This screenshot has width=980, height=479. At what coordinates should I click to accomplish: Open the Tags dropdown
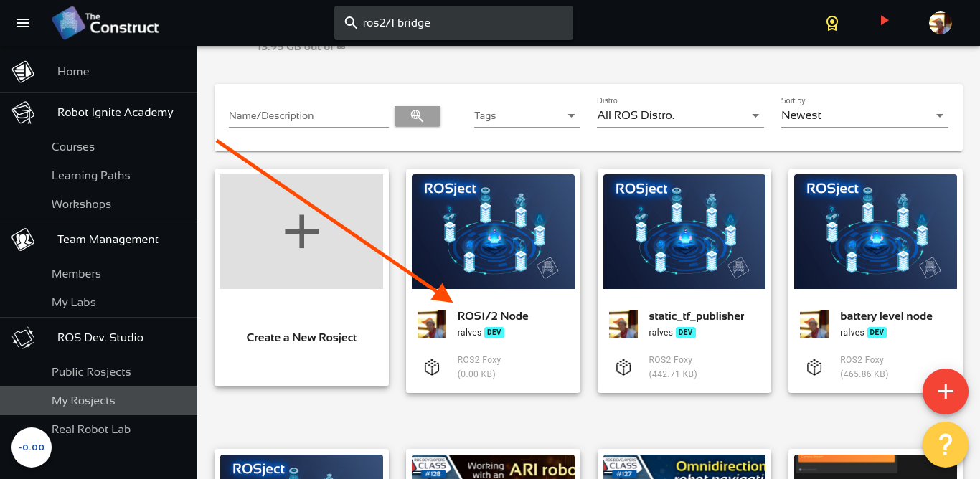(527, 115)
